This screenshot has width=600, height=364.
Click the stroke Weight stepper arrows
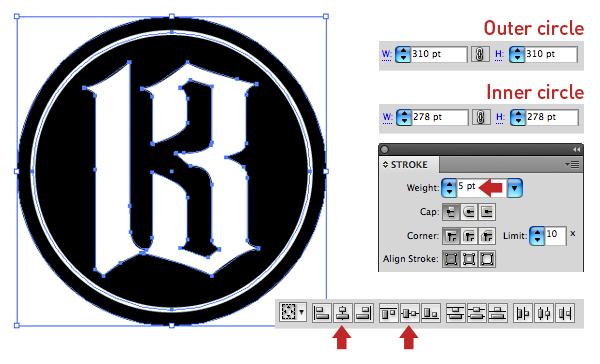click(449, 188)
